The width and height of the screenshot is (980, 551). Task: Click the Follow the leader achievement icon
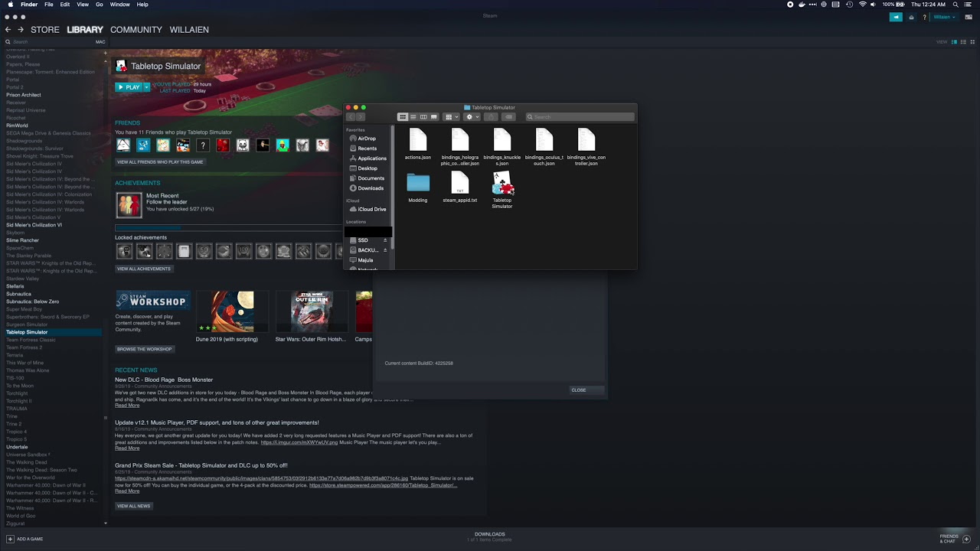(129, 204)
